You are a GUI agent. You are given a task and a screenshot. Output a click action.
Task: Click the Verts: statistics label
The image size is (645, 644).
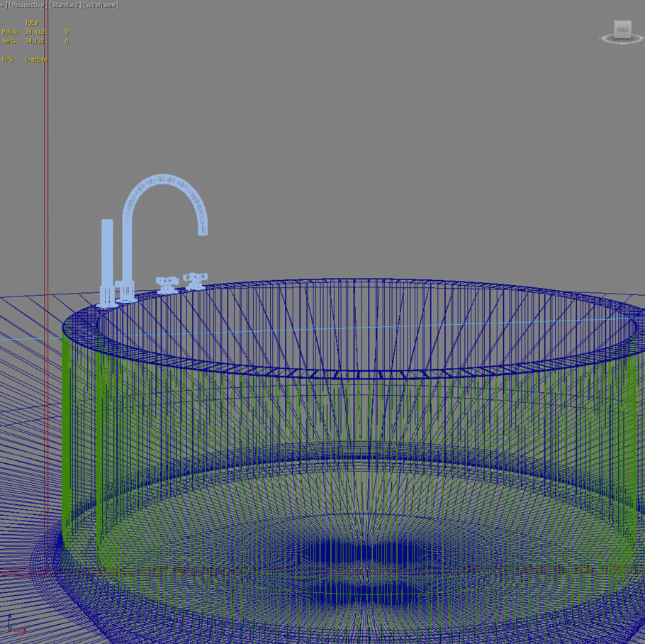10,41
